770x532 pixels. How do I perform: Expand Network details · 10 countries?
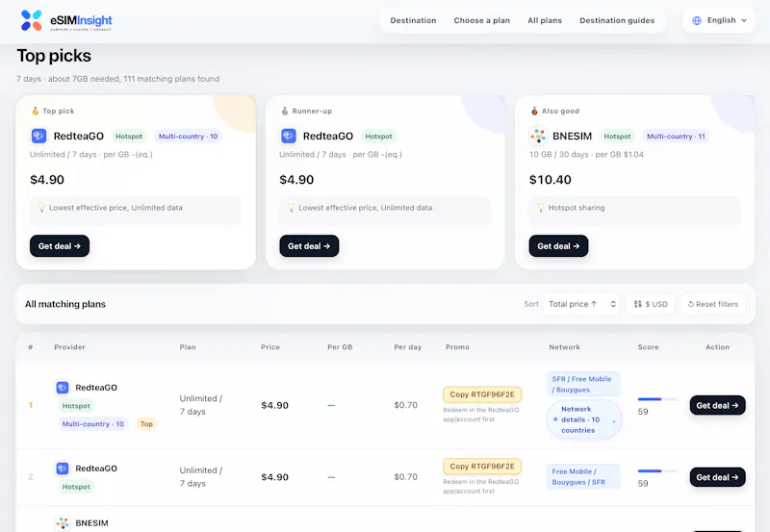tap(584, 419)
